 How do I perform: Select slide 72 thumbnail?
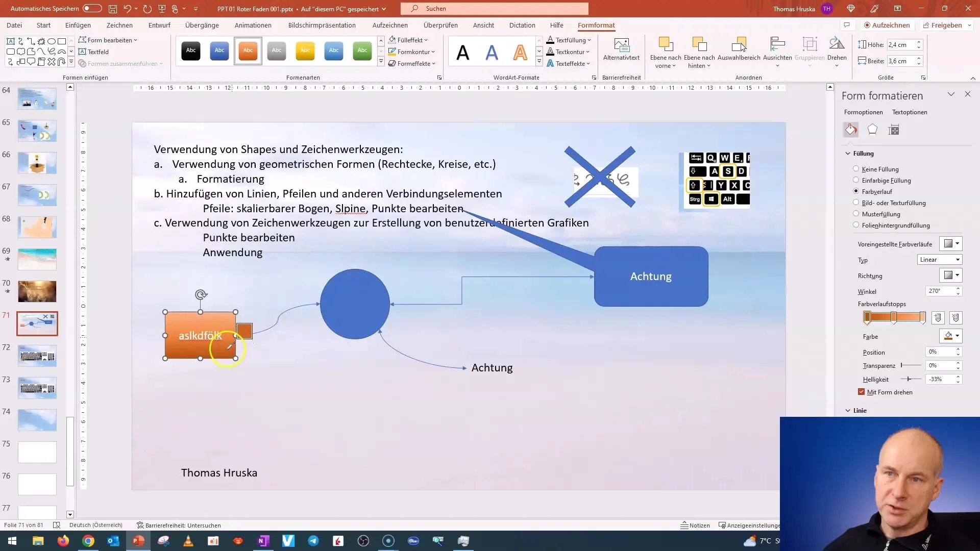click(37, 356)
